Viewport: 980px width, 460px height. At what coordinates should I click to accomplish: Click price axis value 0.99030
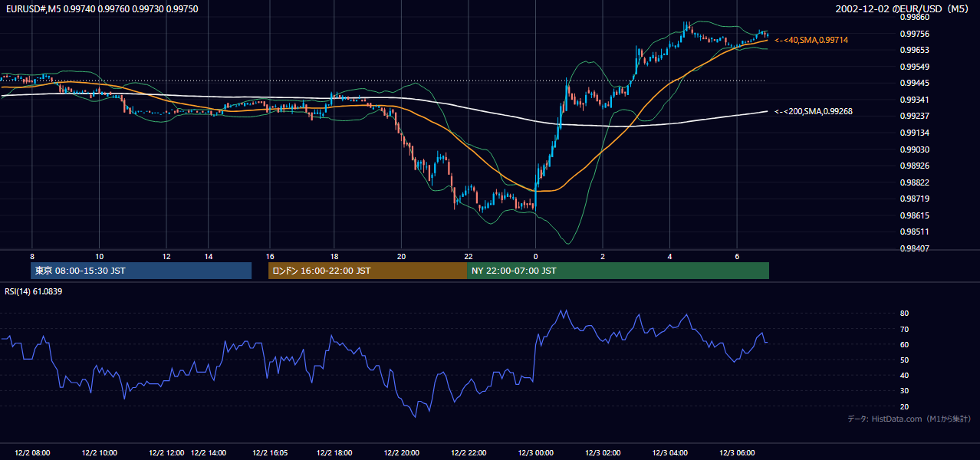pos(914,149)
